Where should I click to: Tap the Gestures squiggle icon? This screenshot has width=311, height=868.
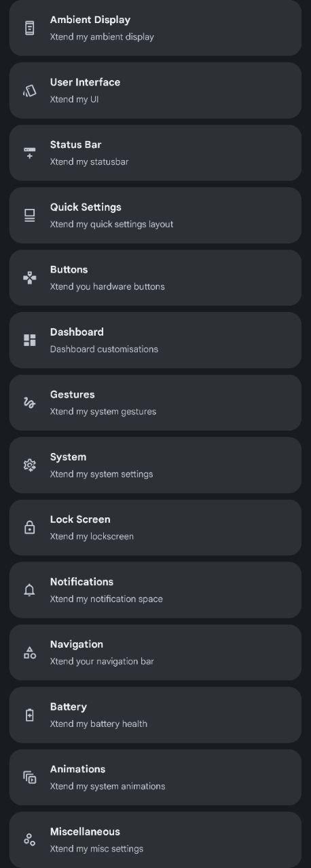(x=29, y=402)
